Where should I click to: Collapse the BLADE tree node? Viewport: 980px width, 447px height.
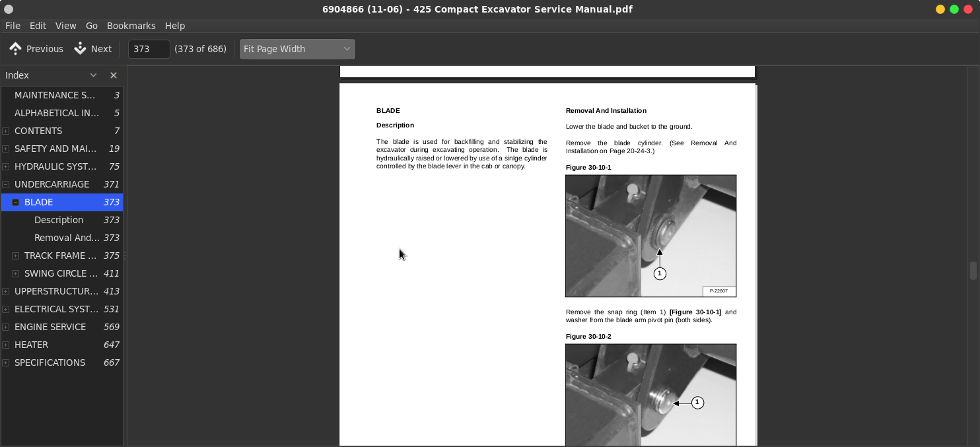pos(16,203)
